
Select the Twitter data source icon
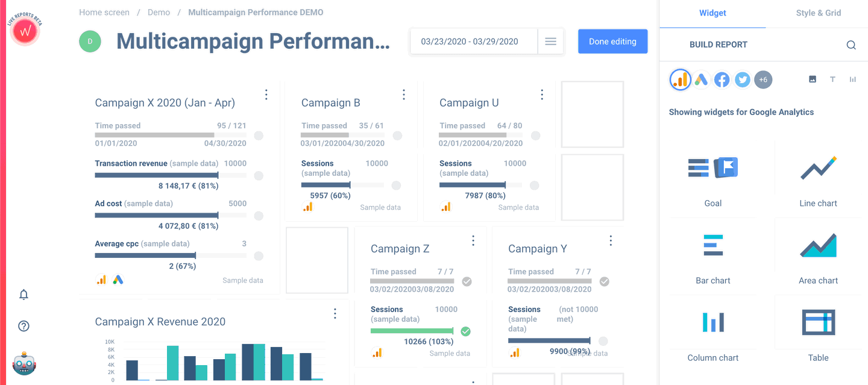(742, 79)
